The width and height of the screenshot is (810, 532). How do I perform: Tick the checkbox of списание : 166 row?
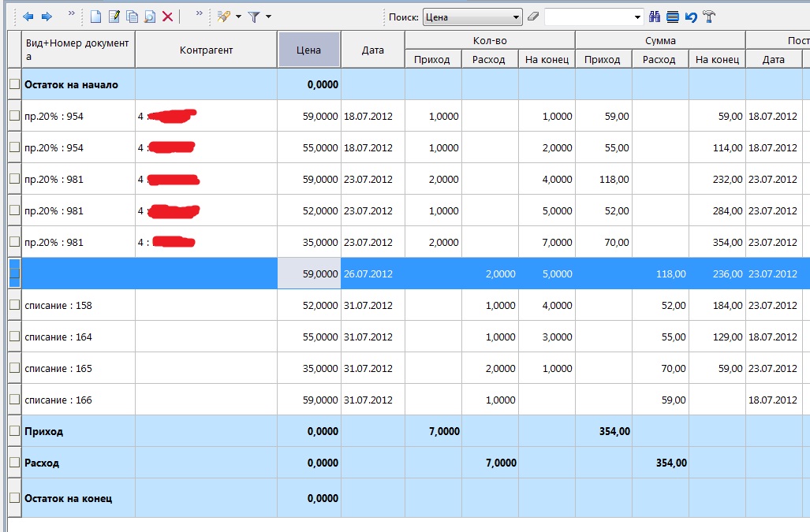coord(14,399)
